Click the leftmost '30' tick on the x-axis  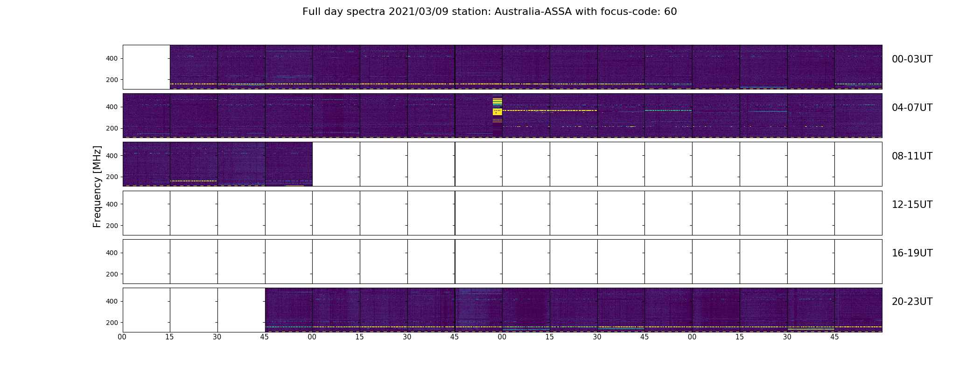pyautogui.click(x=217, y=337)
